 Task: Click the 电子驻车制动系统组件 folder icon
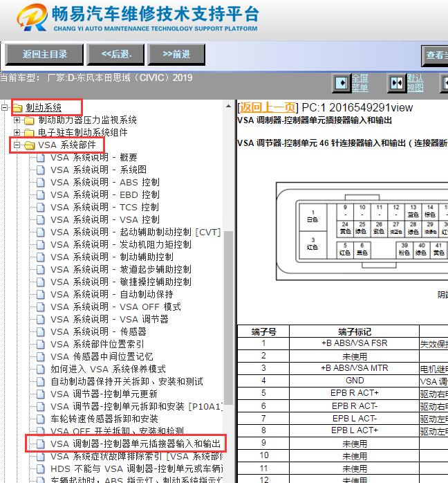tap(29, 133)
